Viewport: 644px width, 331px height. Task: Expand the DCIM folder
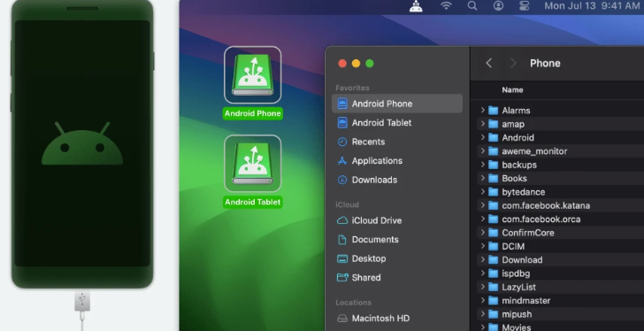coord(483,246)
